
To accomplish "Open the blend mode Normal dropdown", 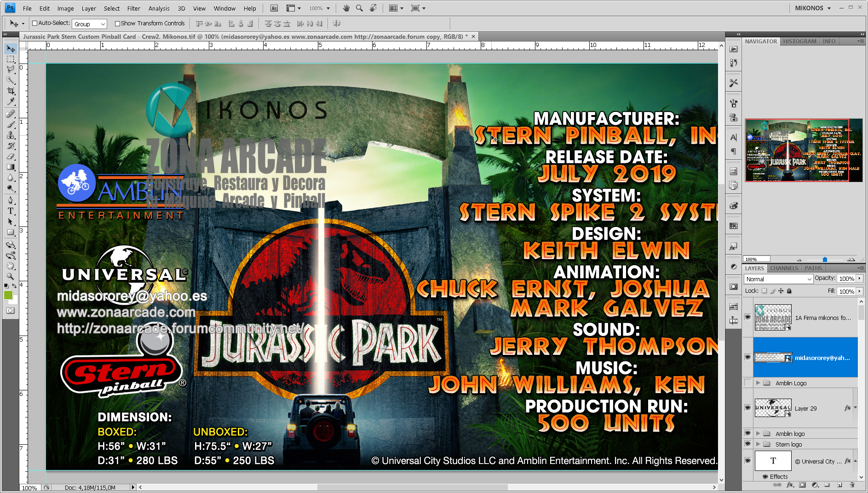I will pyautogui.click(x=778, y=279).
